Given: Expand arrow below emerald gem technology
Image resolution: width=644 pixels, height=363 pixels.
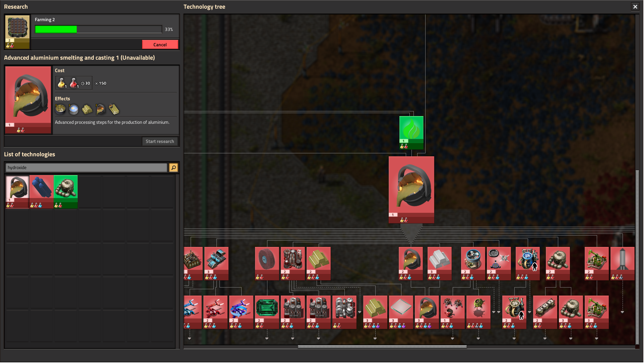Looking at the screenshot, I should click(267, 339).
